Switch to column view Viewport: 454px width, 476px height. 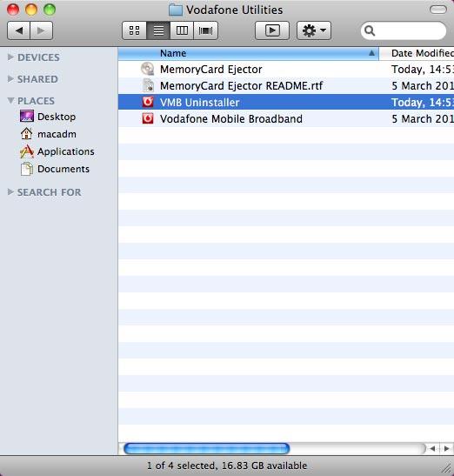[182, 30]
